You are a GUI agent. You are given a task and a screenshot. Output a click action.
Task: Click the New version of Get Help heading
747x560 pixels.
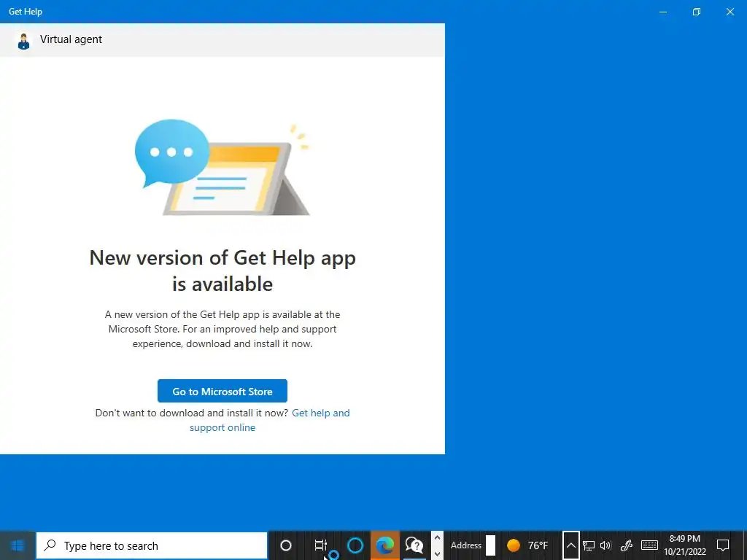(222, 271)
